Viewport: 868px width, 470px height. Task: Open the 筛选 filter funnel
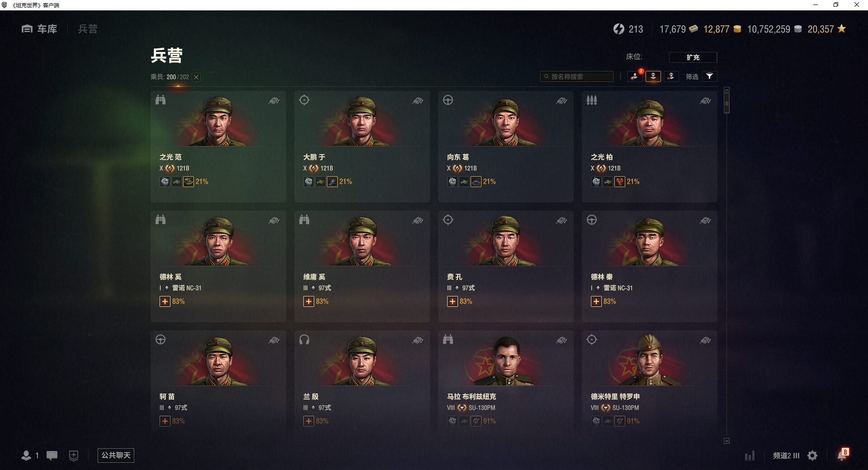pyautogui.click(x=710, y=76)
